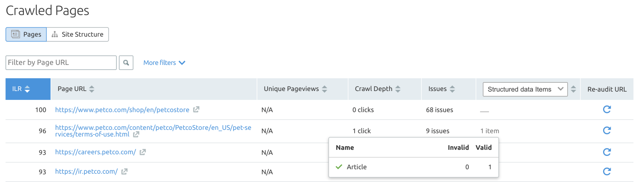The width and height of the screenshot is (644, 182).
Task: Open the https://careers.petco.com/ URL link
Action: (95, 152)
